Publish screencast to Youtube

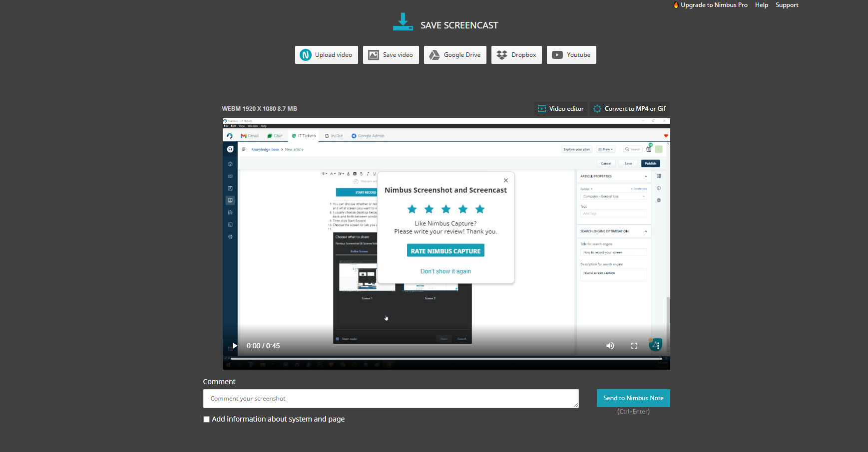pos(571,55)
